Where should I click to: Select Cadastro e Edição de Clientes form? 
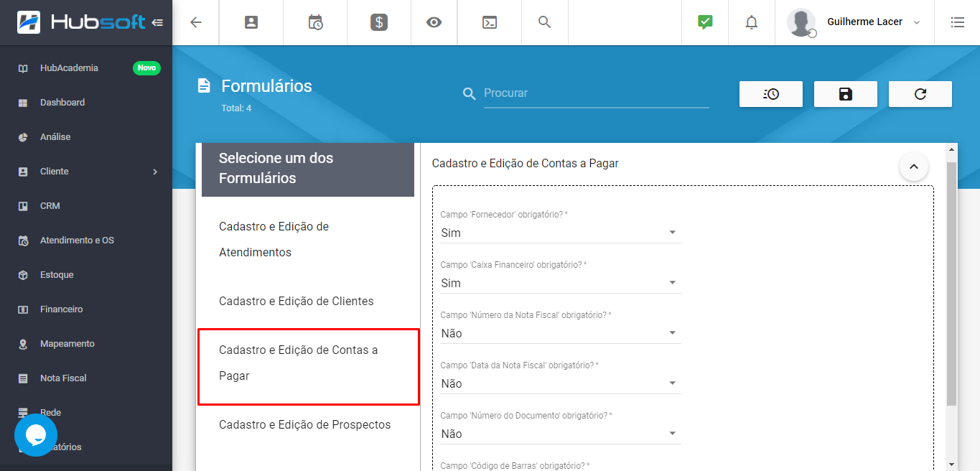pyautogui.click(x=308, y=302)
